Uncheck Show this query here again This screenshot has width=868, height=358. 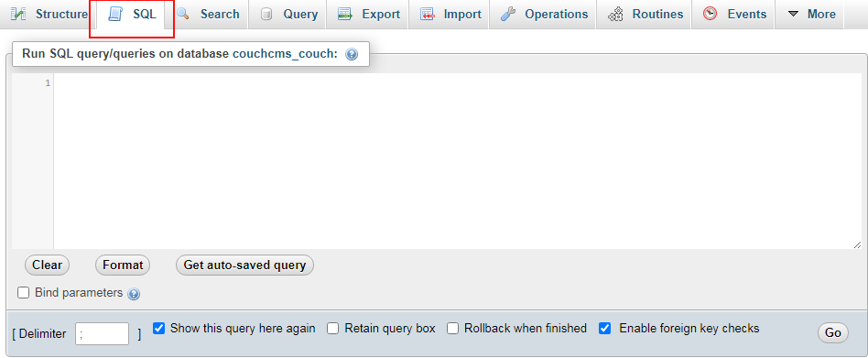point(159,329)
